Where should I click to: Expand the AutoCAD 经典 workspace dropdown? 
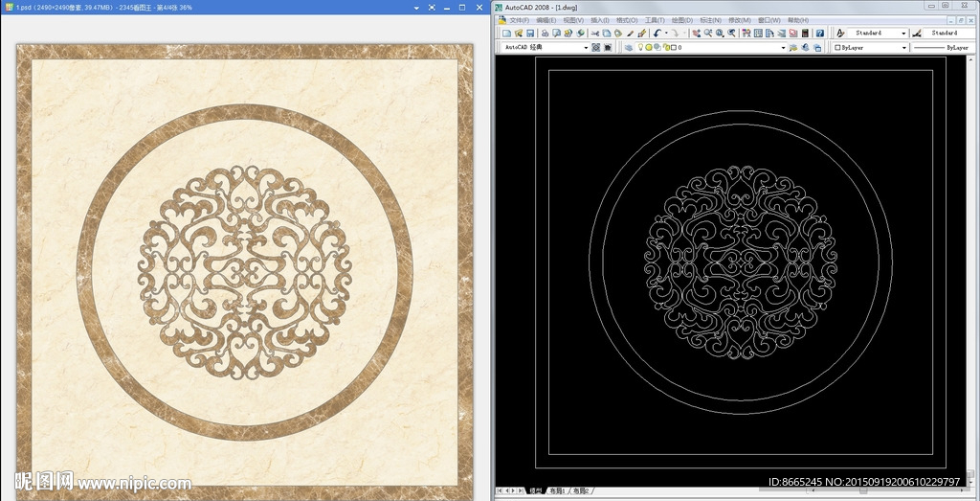point(586,47)
